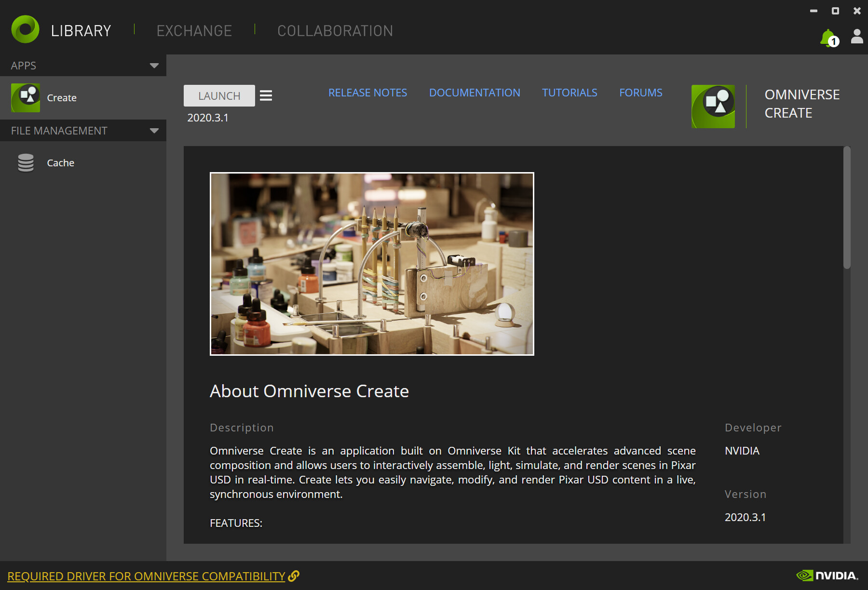
Task: Open the FORUMS link
Action: pos(641,93)
